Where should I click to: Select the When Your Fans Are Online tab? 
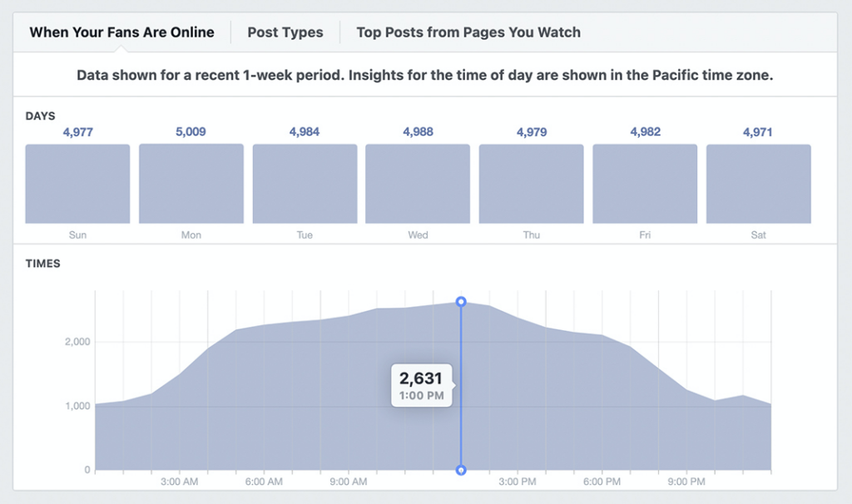coord(121,32)
